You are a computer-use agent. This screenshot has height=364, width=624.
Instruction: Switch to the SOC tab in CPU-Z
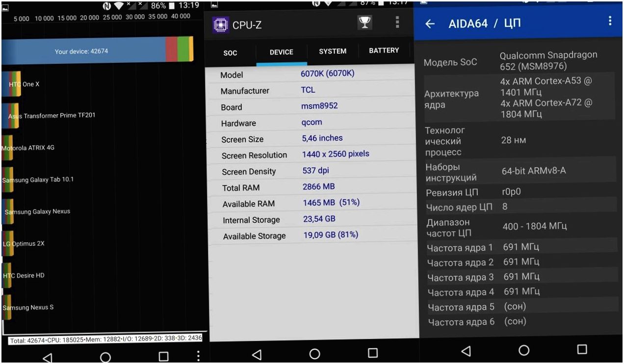pyautogui.click(x=230, y=53)
